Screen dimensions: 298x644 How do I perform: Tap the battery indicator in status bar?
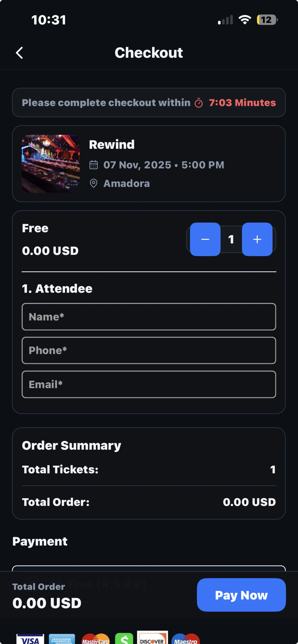[x=267, y=20]
